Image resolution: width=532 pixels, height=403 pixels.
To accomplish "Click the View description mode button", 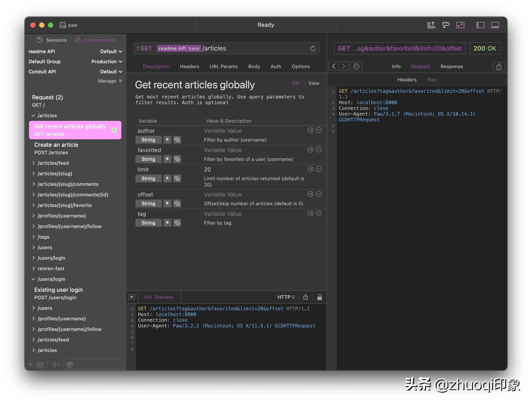I will pyautogui.click(x=314, y=83).
